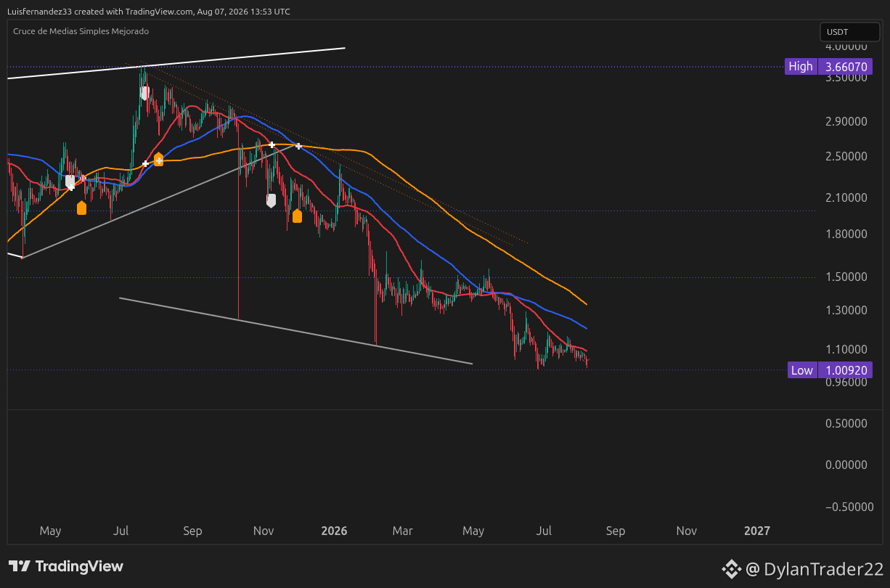Click the white signal marker in mid May
The image size is (890, 588).
pyautogui.click(x=70, y=181)
